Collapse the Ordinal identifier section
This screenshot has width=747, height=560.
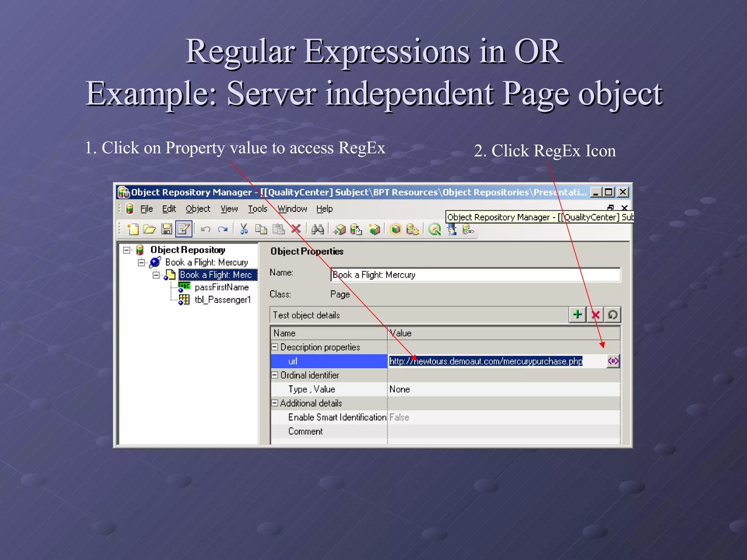275,375
